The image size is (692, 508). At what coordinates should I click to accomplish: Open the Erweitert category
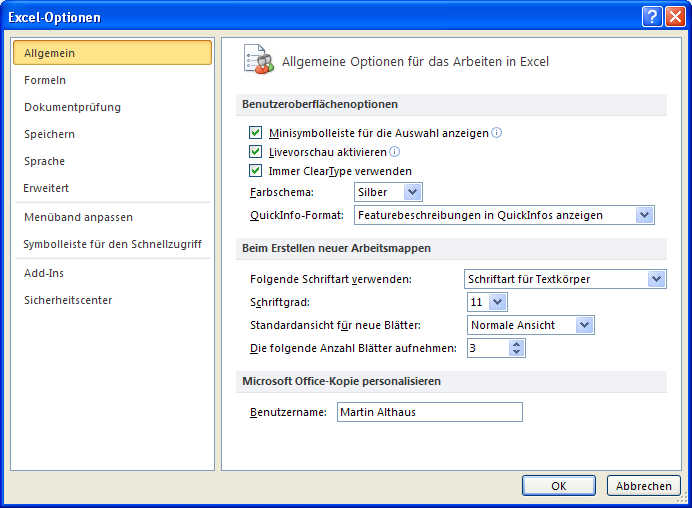113,188
